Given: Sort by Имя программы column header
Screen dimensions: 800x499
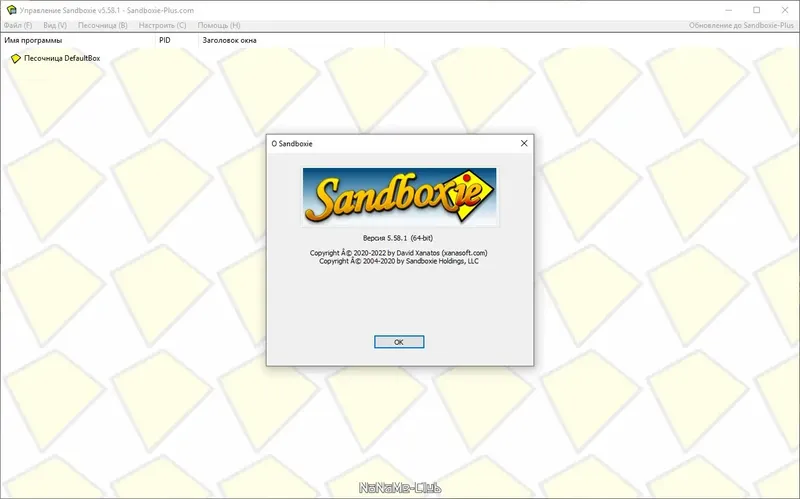Looking at the screenshot, I should (78, 40).
